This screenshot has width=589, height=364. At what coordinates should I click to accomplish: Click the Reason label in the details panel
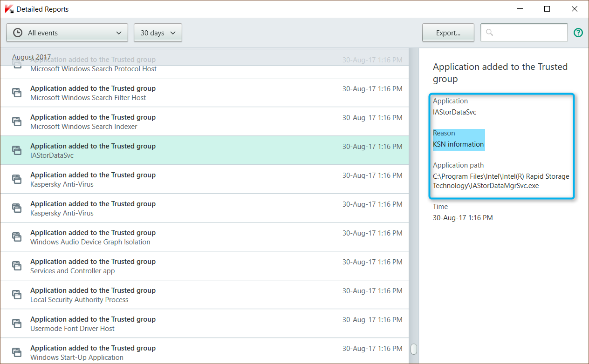tap(444, 133)
